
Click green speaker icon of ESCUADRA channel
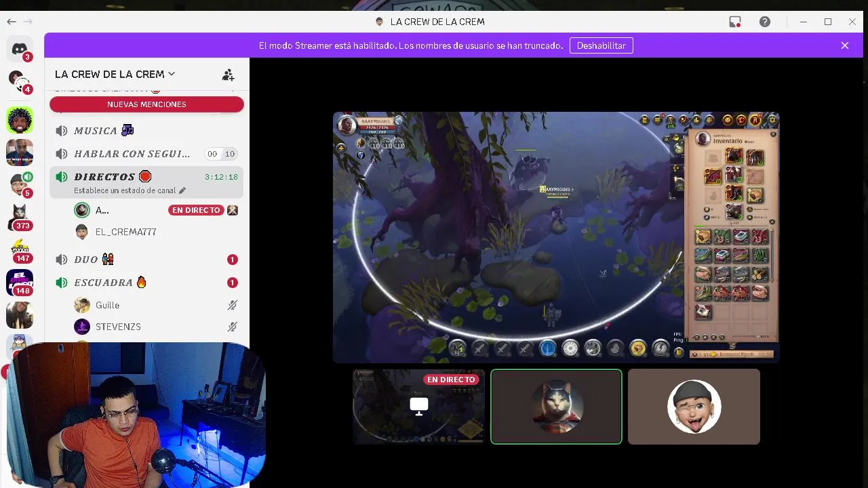click(x=62, y=283)
